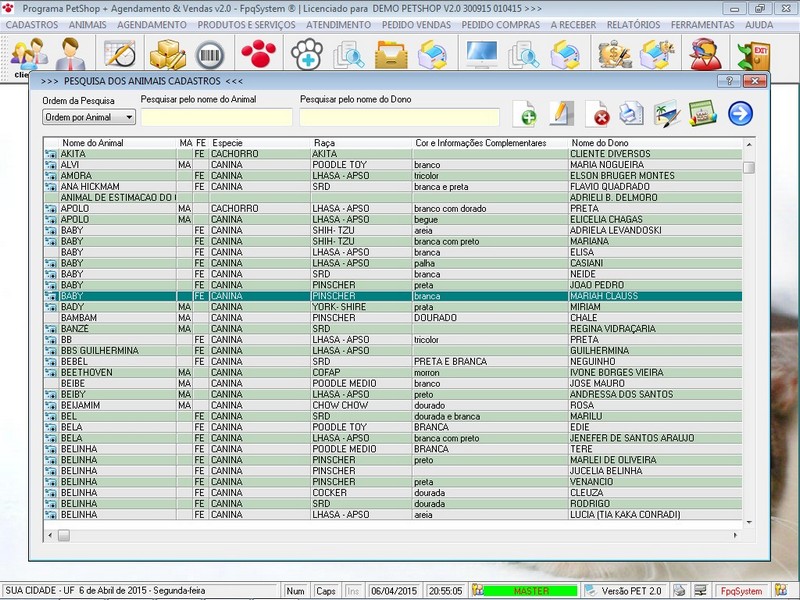This screenshot has height=600, width=800.
Task: Click the search by owner name field
Action: point(399,118)
